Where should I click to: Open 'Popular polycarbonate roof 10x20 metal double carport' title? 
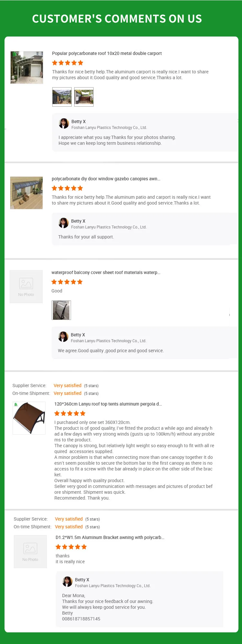pyautogui.click(x=107, y=53)
